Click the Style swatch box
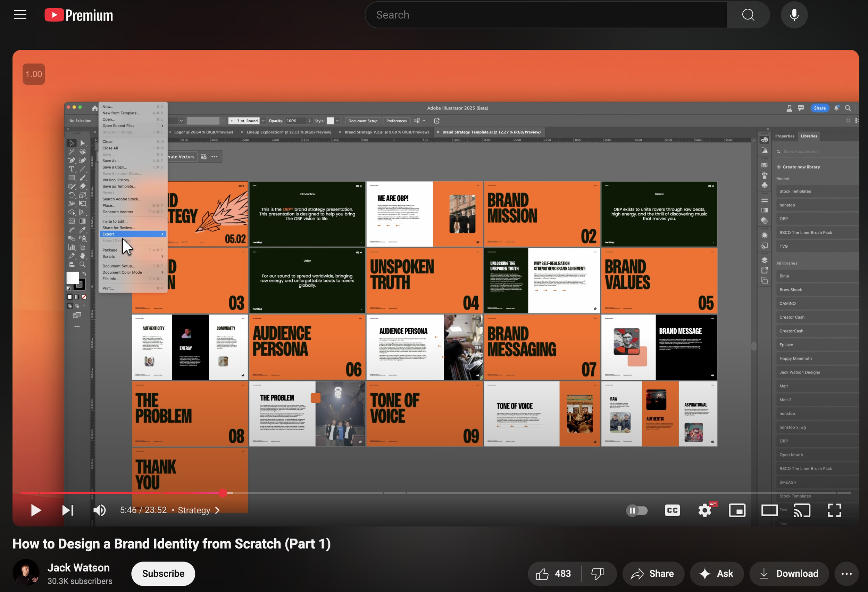868x592 pixels. [330, 121]
